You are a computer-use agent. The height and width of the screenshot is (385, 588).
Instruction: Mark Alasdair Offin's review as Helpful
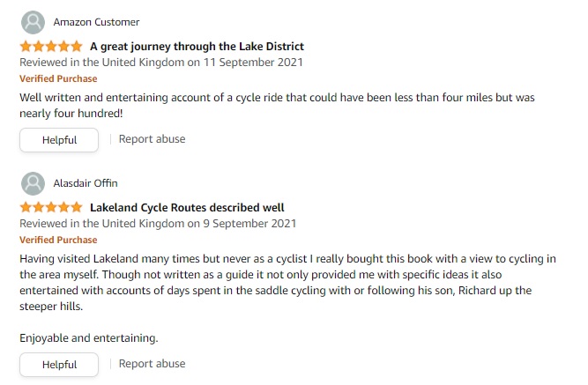point(59,365)
